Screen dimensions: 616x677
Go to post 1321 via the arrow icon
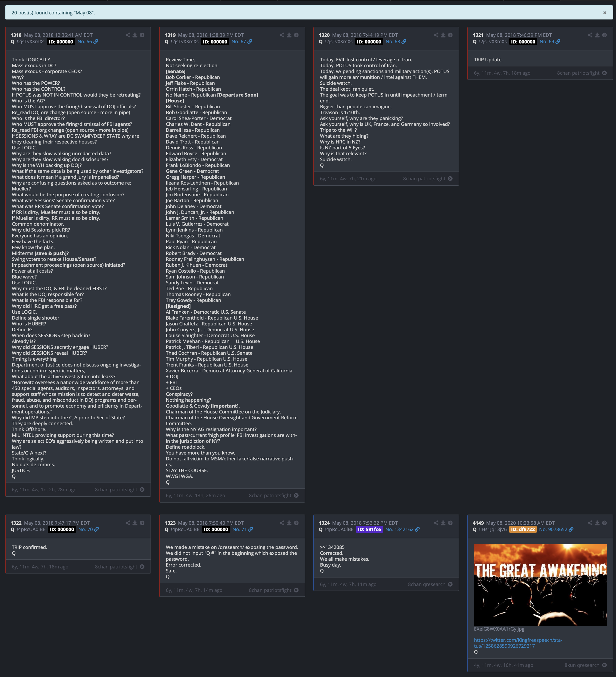604,35
